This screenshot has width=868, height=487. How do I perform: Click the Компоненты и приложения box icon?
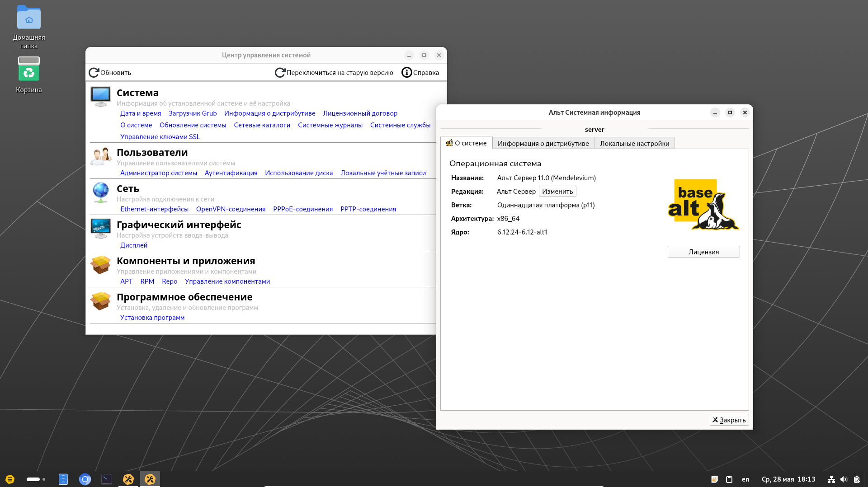coord(100,265)
